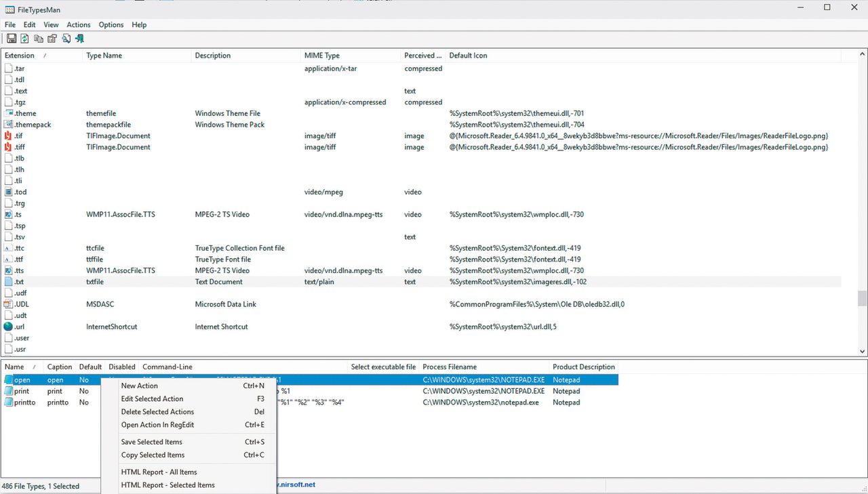The height and width of the screenshot is (494, 868).
Task: Open the File menu
Action: pos(10,24)
